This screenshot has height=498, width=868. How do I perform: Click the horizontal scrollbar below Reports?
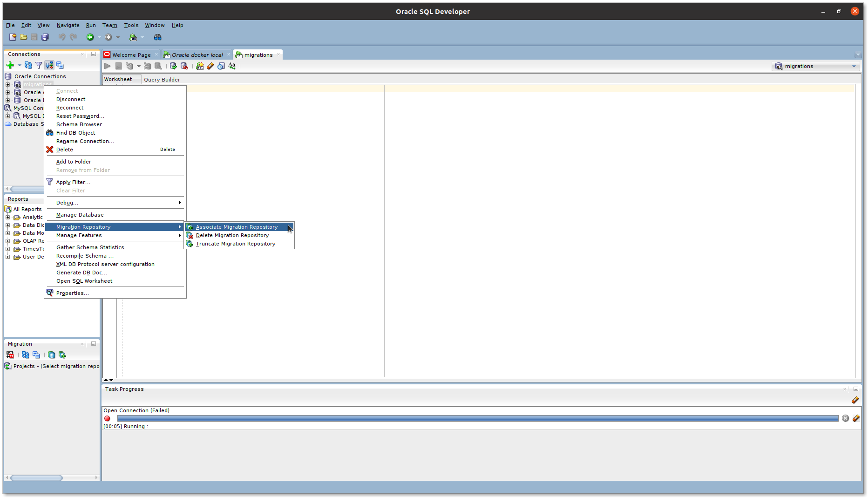(36, 478)
